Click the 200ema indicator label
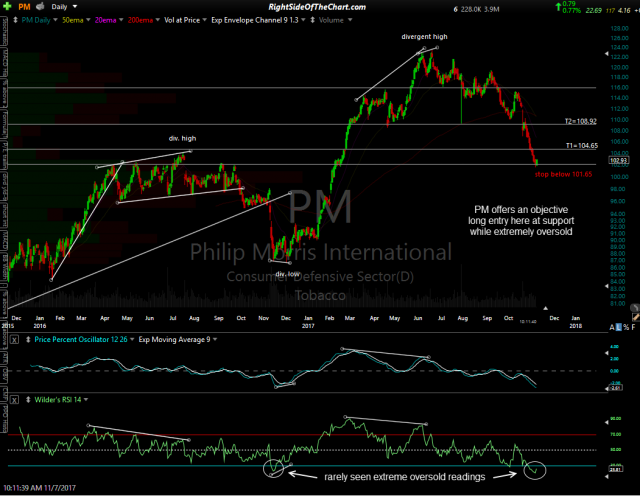The image size is (640, 496). (x=140, y=20)
